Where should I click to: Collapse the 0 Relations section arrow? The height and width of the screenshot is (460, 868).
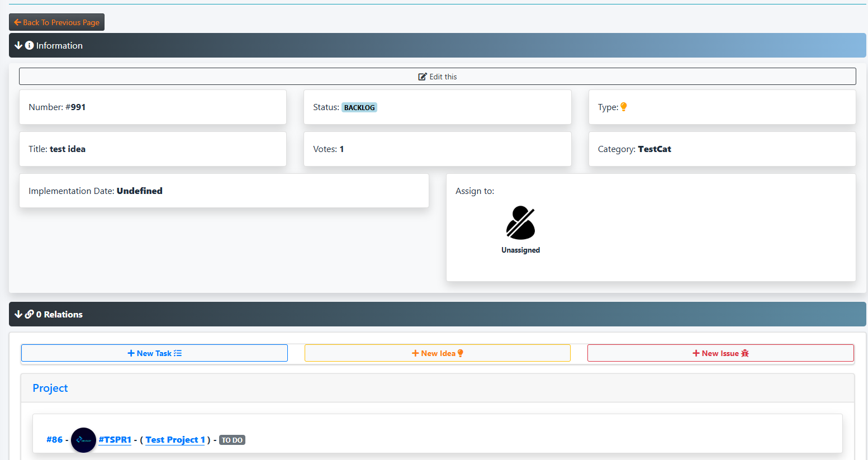click(18, 315)
